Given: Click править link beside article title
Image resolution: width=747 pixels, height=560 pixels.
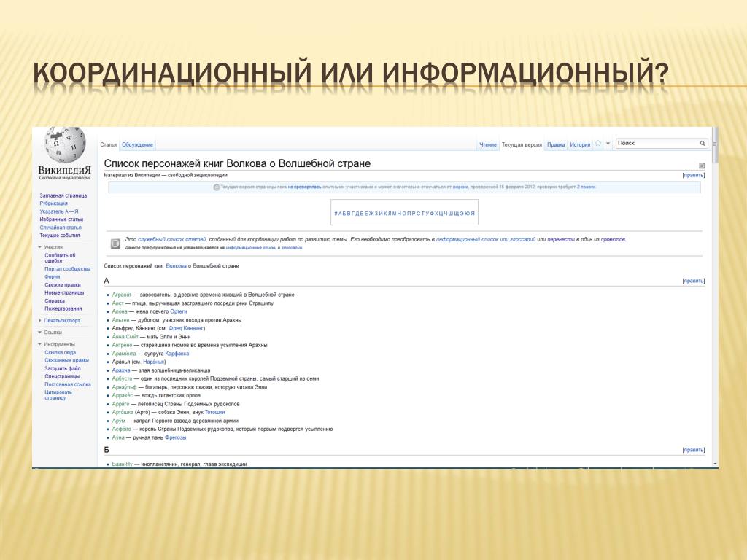Looking at the screenshot, I should coord(694,175).
